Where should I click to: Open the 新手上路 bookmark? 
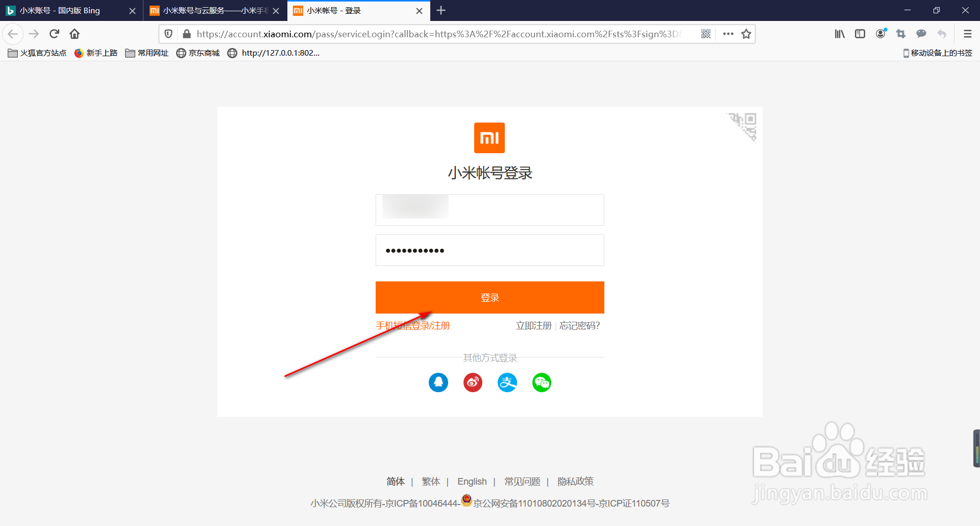click(96, 53)
